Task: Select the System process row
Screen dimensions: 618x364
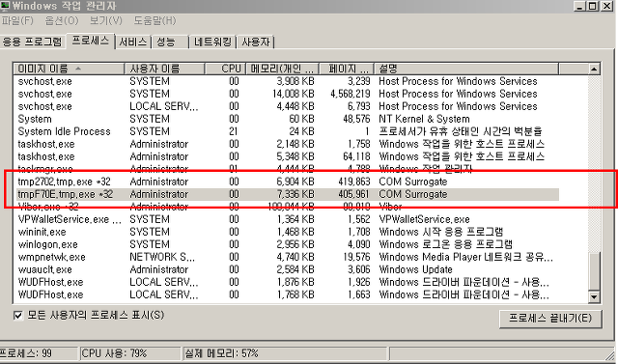Action: 288,119
